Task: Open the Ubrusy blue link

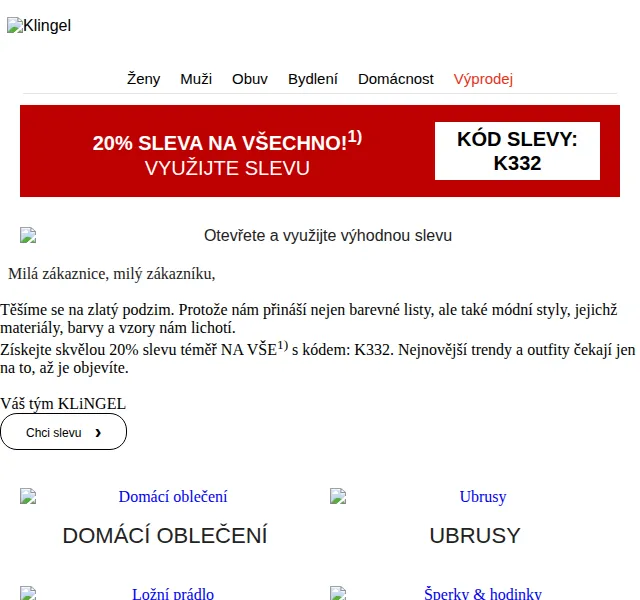Action: coord(483,497)
